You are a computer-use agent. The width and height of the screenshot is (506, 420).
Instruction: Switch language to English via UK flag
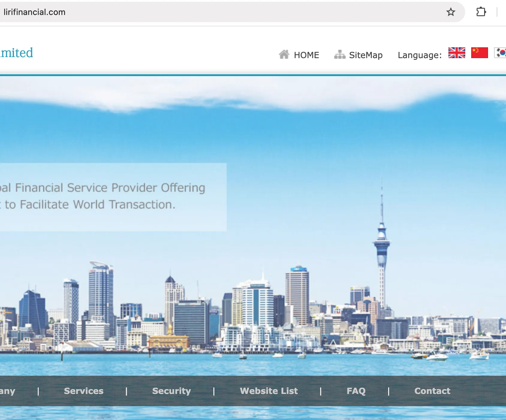coord(457,53)
